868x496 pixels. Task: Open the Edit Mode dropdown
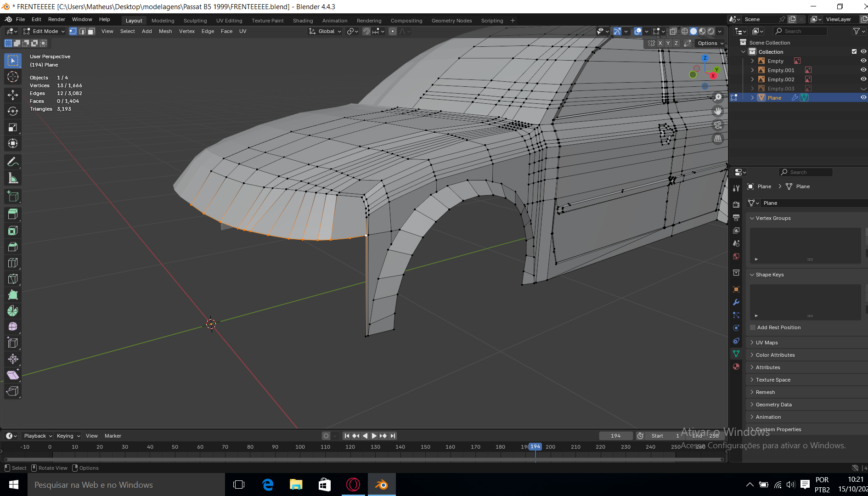(44, 31)
